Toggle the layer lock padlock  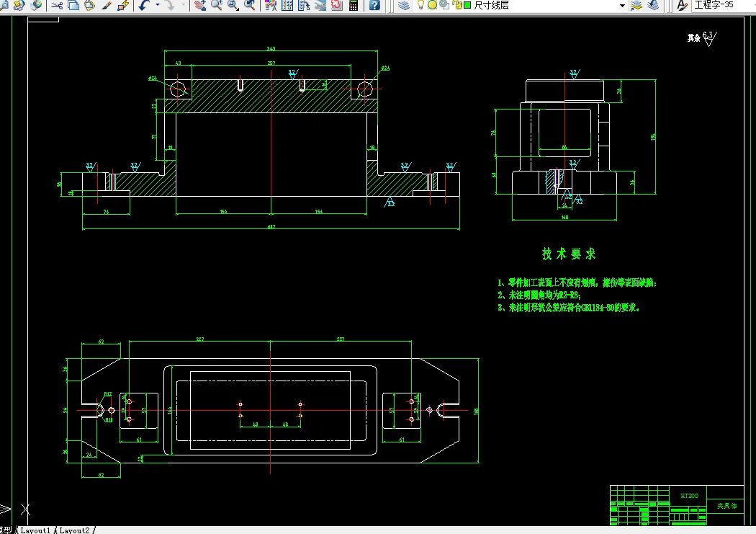[x=456, y=5]
